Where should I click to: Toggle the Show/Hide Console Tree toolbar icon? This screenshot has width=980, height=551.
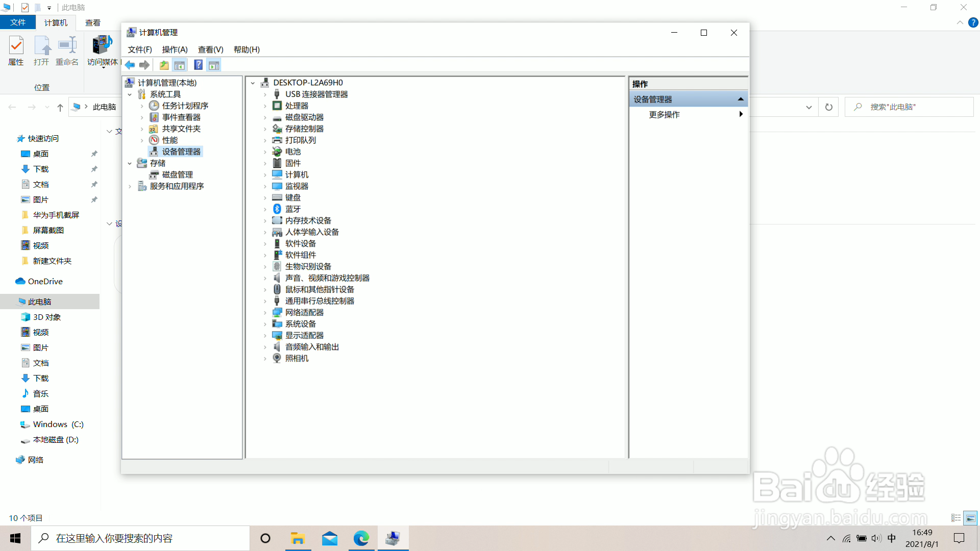180,65
